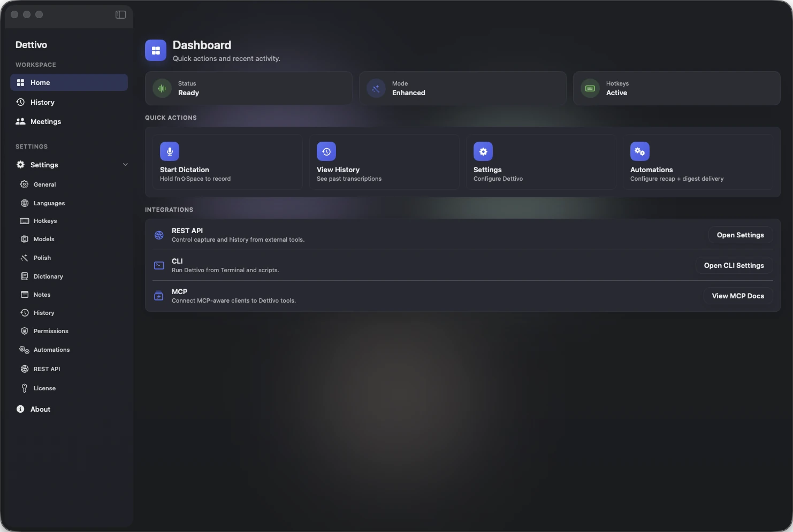The image size is (793, 532).
Task: Click the Status 'Ready' text
Action: pyautogui.click(x=188, y=92)
